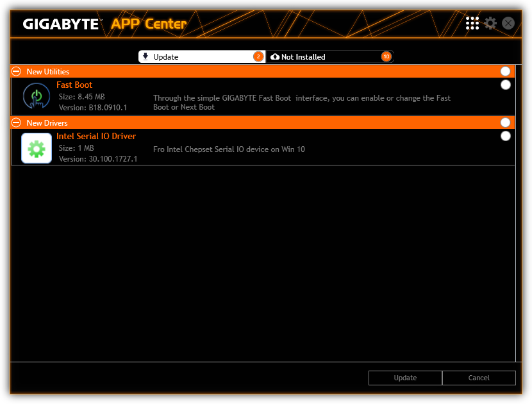This screenshot has height=404, width=532.
Task: Switch to the Not Installed tab
Action: point(329,56)
